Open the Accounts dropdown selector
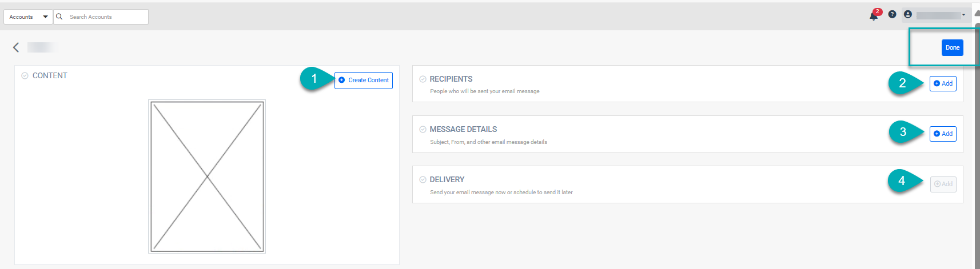 click(28, 17)
